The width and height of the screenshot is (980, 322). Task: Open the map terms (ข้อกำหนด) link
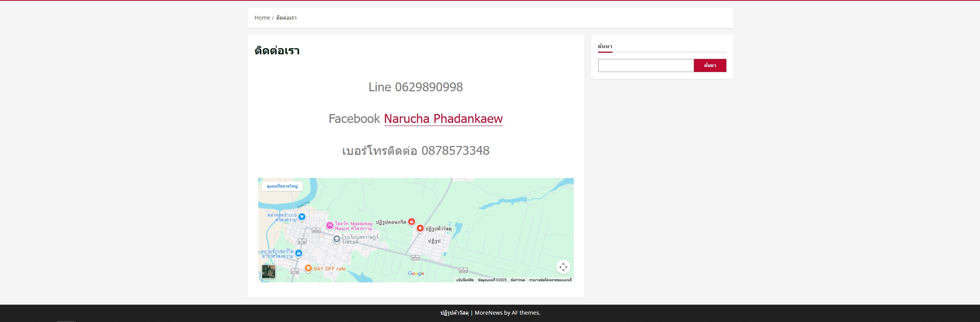pyautogui.click(x=518, y=280)
